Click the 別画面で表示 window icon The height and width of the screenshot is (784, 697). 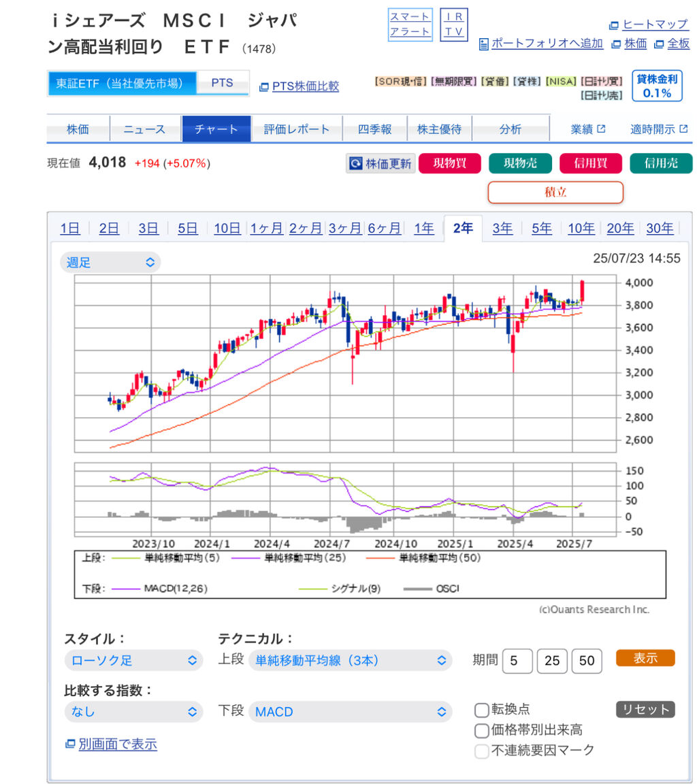click(x=70, y=744)
